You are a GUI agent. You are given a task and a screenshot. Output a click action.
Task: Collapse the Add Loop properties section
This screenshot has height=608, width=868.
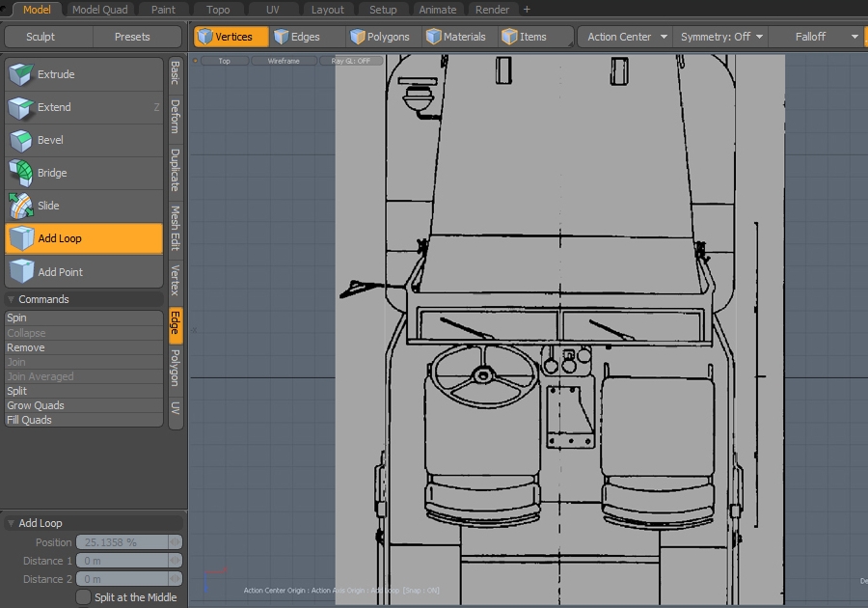[11, 523]
